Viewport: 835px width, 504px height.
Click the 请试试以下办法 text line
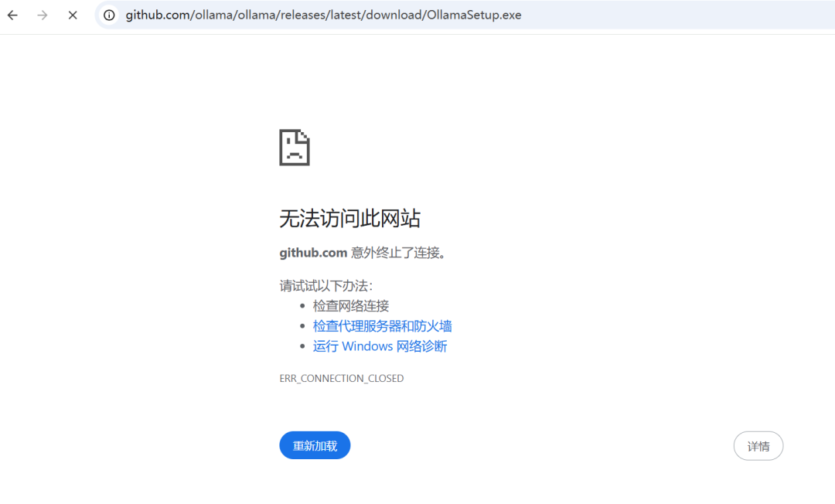326,286
